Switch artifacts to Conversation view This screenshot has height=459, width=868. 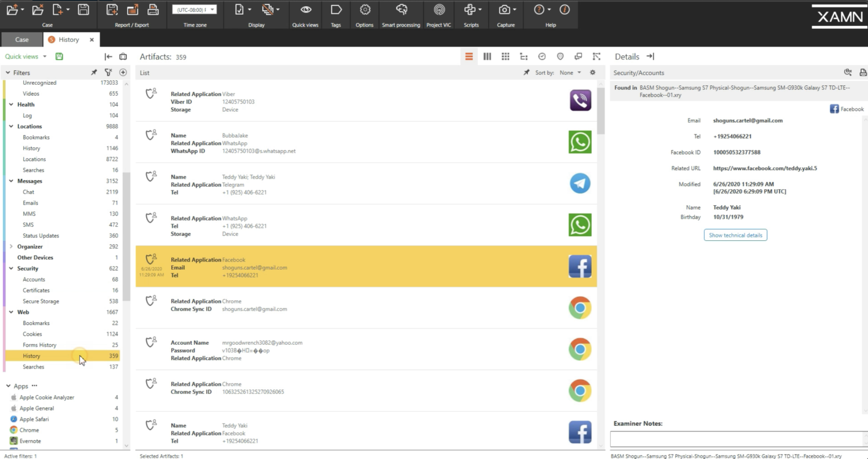tap(578, 56)
